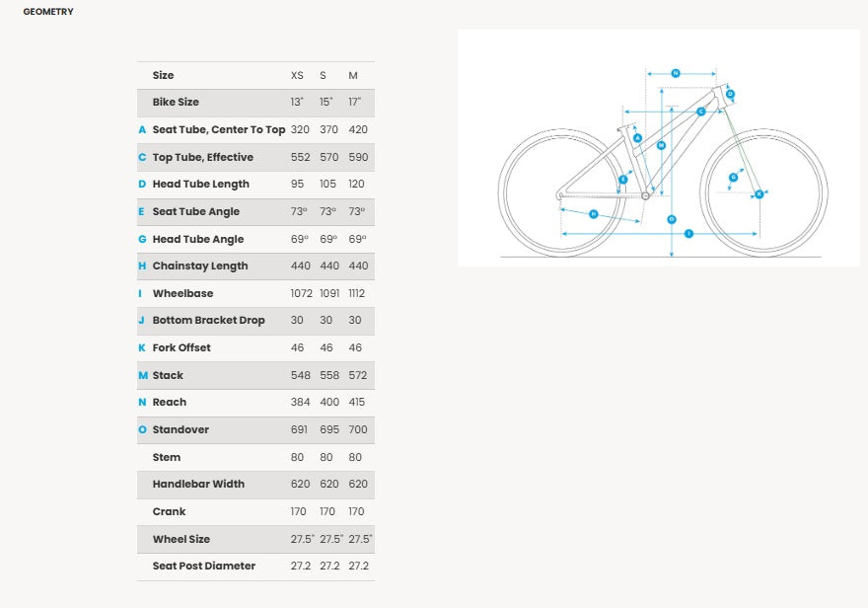
Task: Click the D head tube marker on the diagram
Action: [730, 94]
